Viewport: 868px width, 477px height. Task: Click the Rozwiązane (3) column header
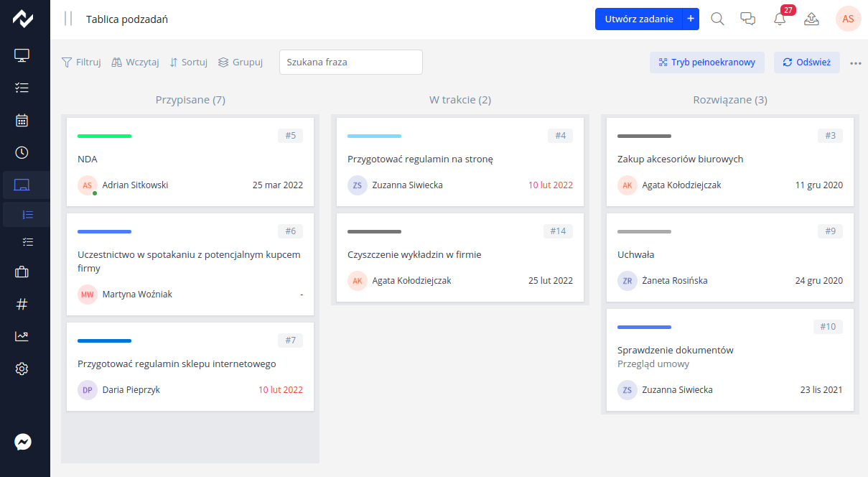730,100
